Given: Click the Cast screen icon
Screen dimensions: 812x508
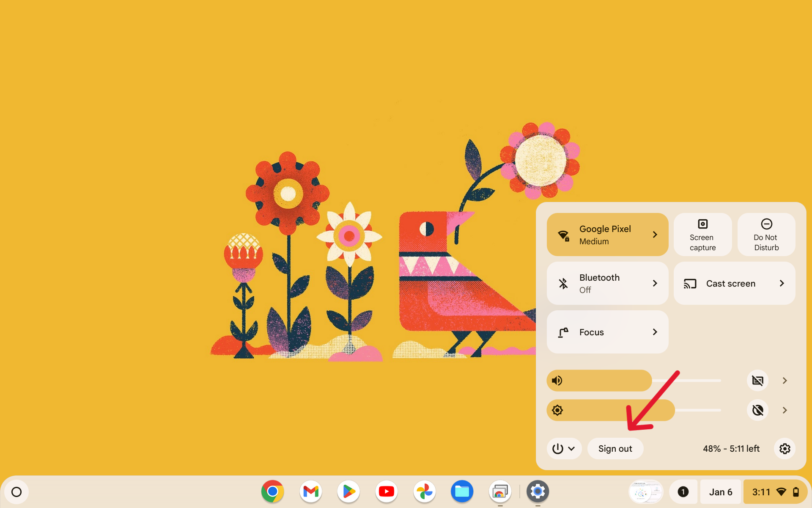Looking at the screenshot, I should click(x=690, y=283).
